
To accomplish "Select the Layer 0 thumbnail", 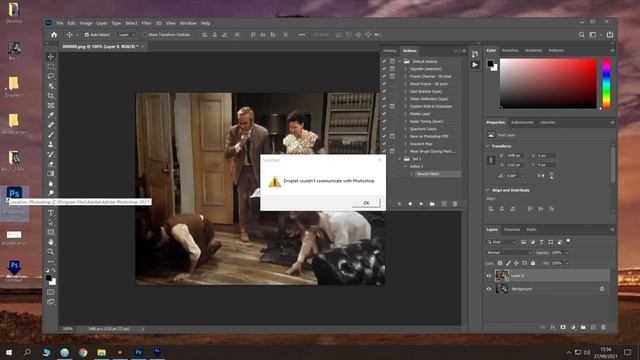I will [x=502, y=276].
